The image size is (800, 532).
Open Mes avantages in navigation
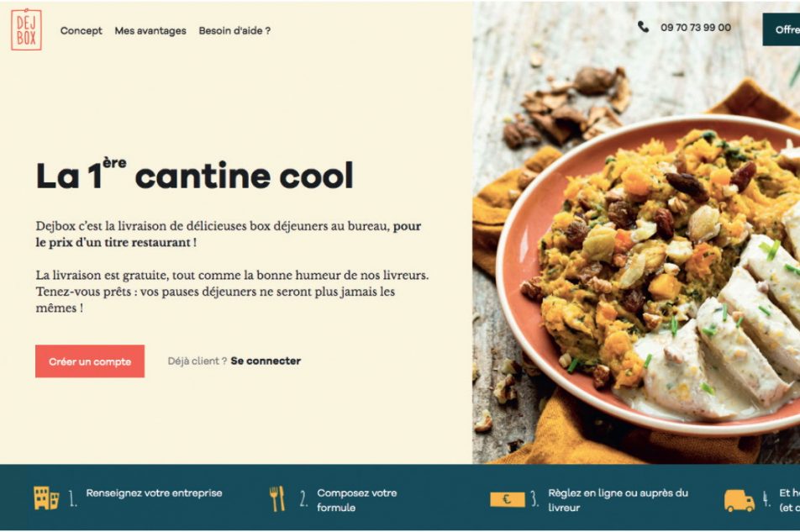(x=150, y=30)
